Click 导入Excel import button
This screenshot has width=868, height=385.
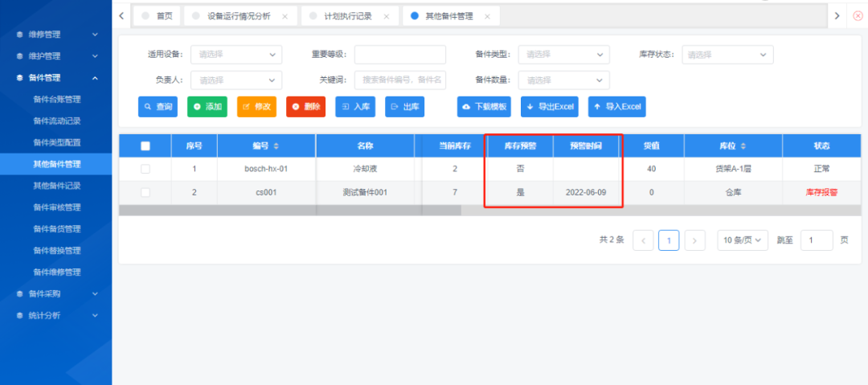617,106
